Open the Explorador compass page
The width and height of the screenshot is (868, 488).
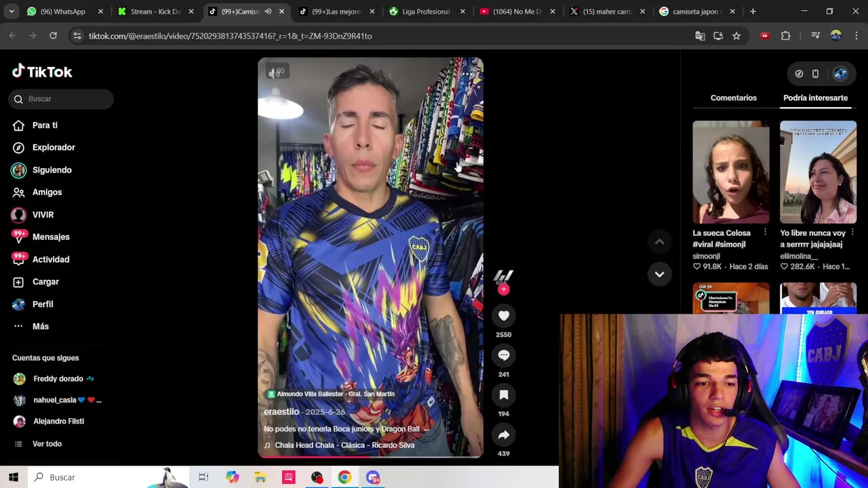click(54, 148)
